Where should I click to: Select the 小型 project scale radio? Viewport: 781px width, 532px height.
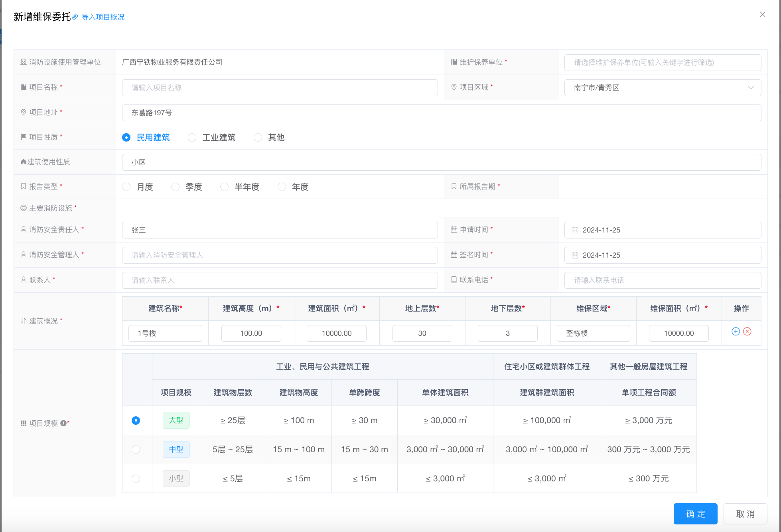(136, 479)
